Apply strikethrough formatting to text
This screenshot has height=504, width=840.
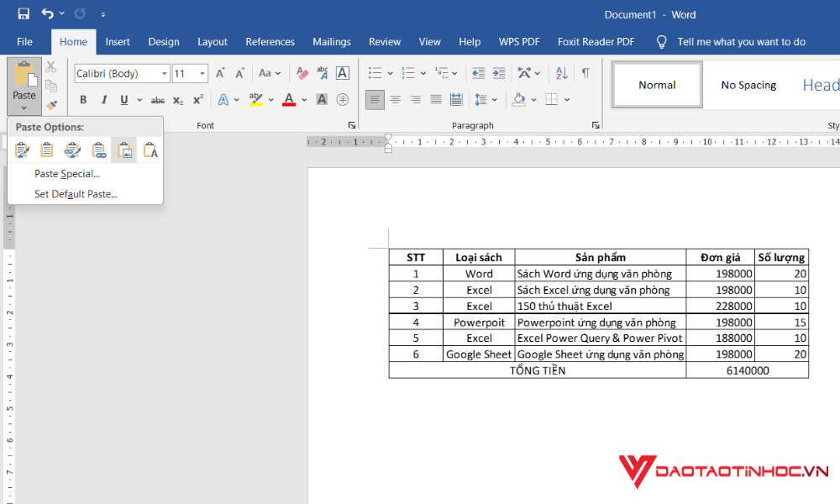coord(156,99)
